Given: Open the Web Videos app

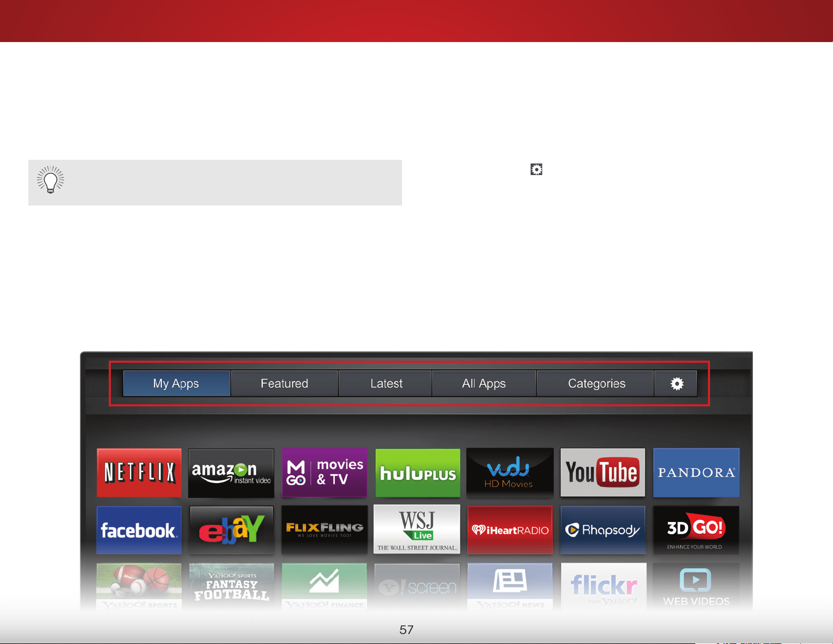Looking at the screenshot, I should (x=696, y=587).
